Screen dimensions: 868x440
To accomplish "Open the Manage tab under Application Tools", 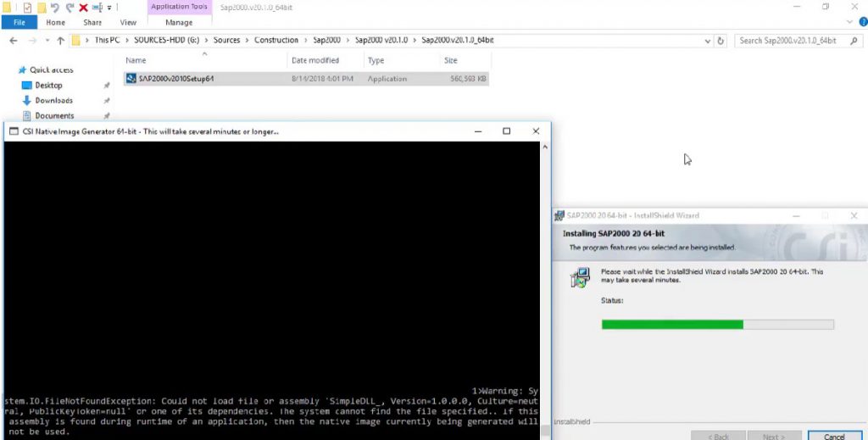I will coord(179,23).
